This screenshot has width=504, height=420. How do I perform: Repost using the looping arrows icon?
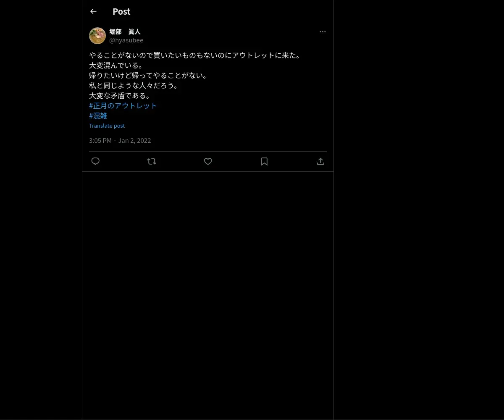(x=152, y=161)
